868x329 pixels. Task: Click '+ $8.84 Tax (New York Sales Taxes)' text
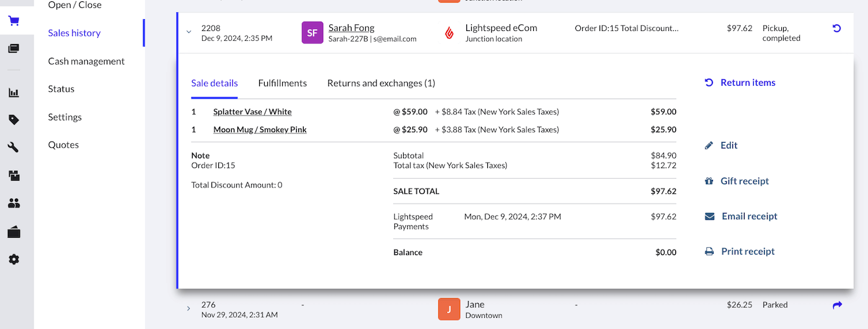point(497,112)
